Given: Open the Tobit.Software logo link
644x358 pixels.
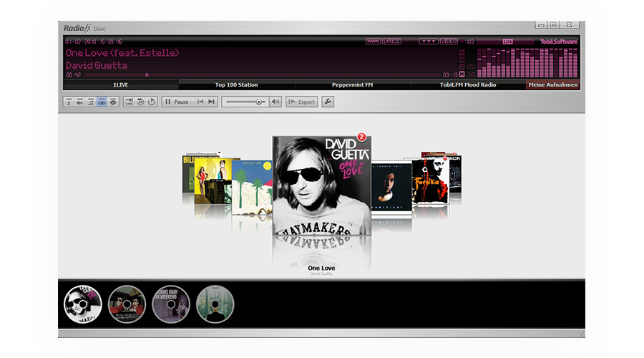Looking at the screenshot, I should [x=559, y=42].
